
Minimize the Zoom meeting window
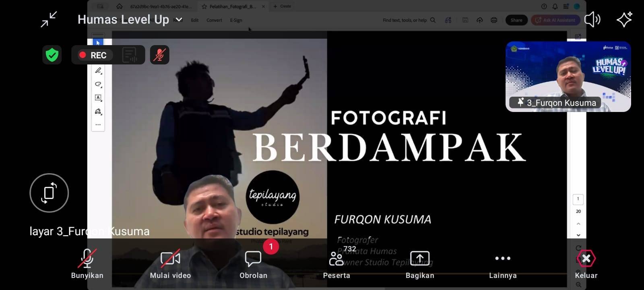tap(49, 19)
